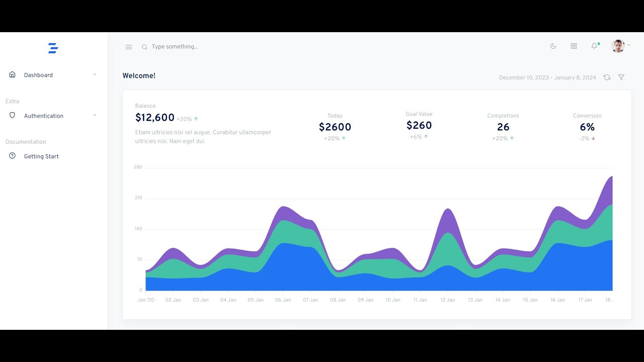Click the 'Etiam ultricies nisi' description text
The height and width of the screenshot is (362, 644).
tap(203, 137)
